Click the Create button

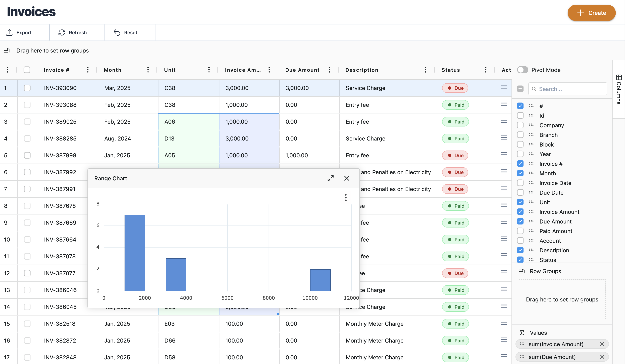pos(591,13)
